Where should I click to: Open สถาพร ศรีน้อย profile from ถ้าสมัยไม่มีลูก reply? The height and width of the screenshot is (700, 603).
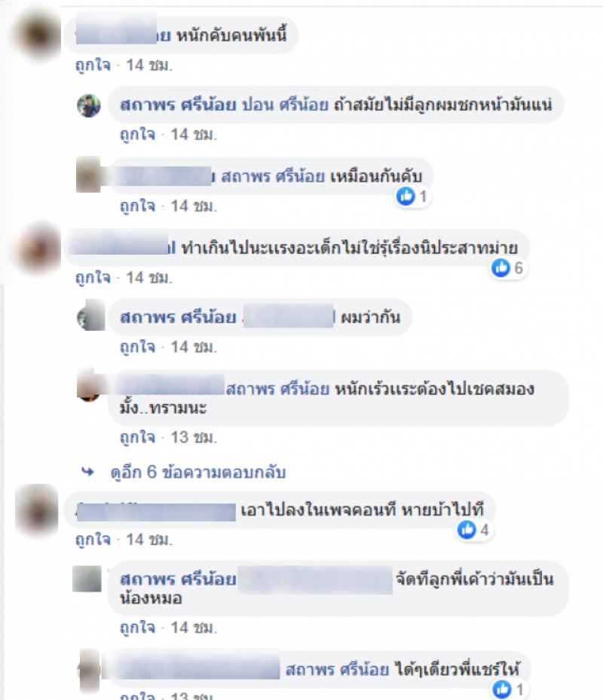178,105
